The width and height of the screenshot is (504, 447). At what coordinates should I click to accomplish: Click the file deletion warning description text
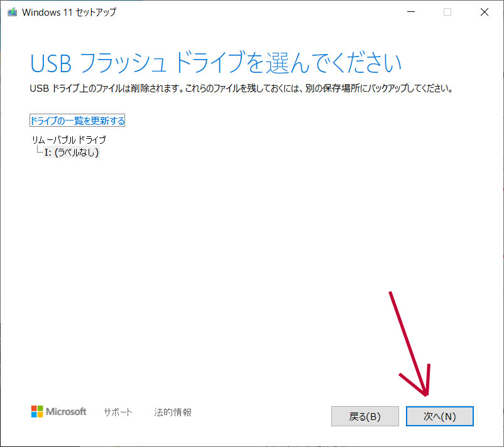pos(241,89)
